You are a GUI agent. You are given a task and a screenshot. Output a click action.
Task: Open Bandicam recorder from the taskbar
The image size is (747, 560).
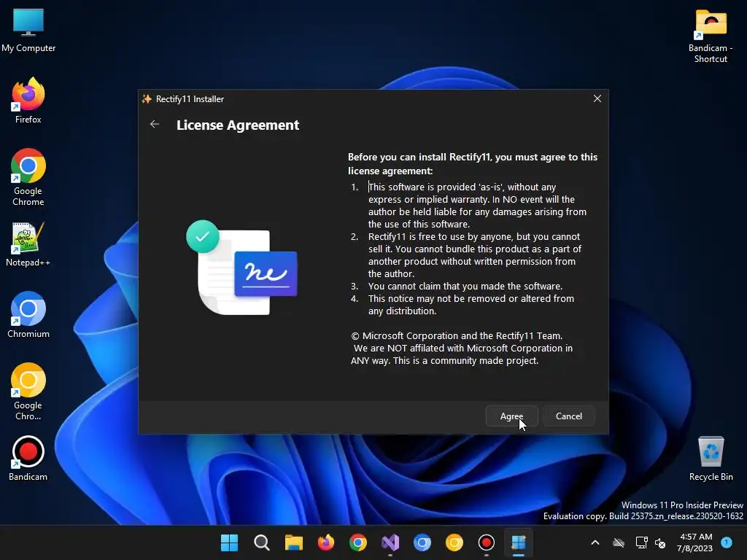click(487, 542)
